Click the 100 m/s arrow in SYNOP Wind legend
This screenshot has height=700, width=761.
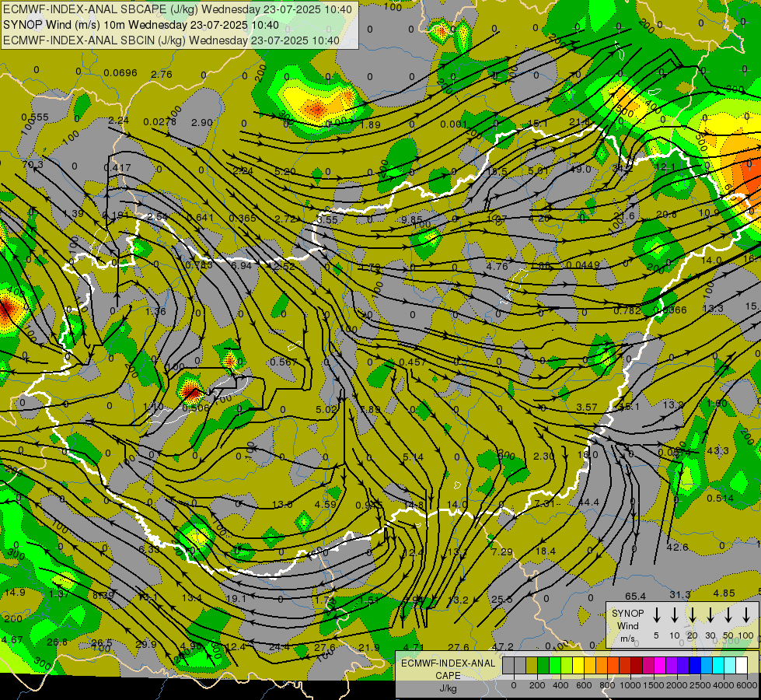746,615
